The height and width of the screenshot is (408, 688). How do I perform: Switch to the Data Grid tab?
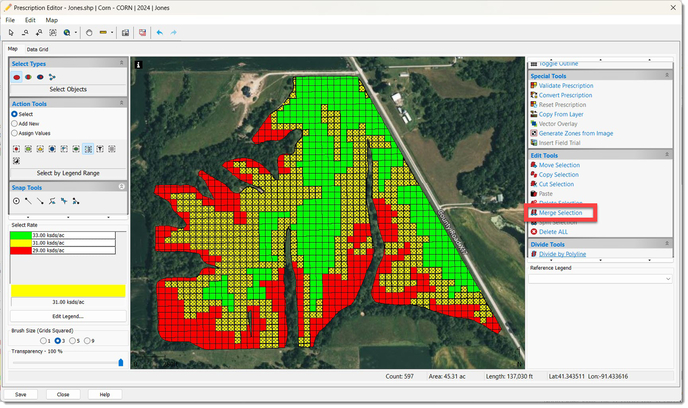[x=37, y=49]
